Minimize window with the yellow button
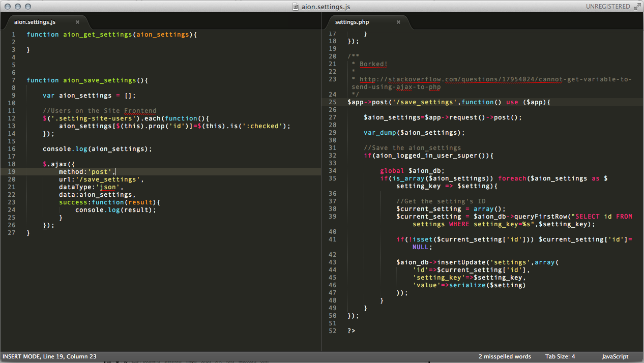The width and height of the screenshot is (644, 363). coord(18,7)
